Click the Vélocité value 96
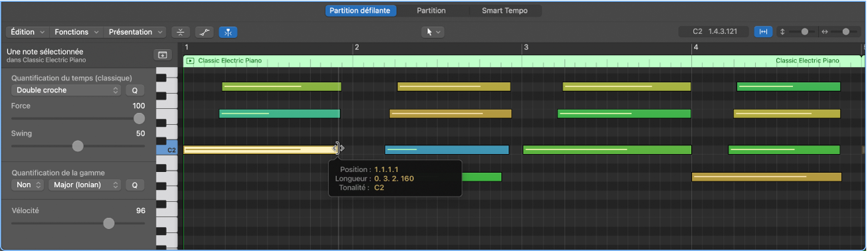This screenshot has width=868, height=251. 141,210
